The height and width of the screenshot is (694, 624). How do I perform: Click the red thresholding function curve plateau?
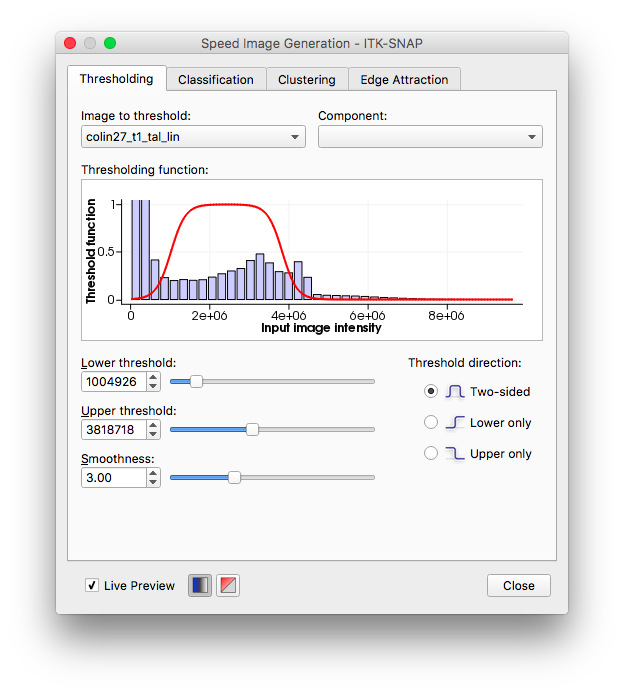226,204
